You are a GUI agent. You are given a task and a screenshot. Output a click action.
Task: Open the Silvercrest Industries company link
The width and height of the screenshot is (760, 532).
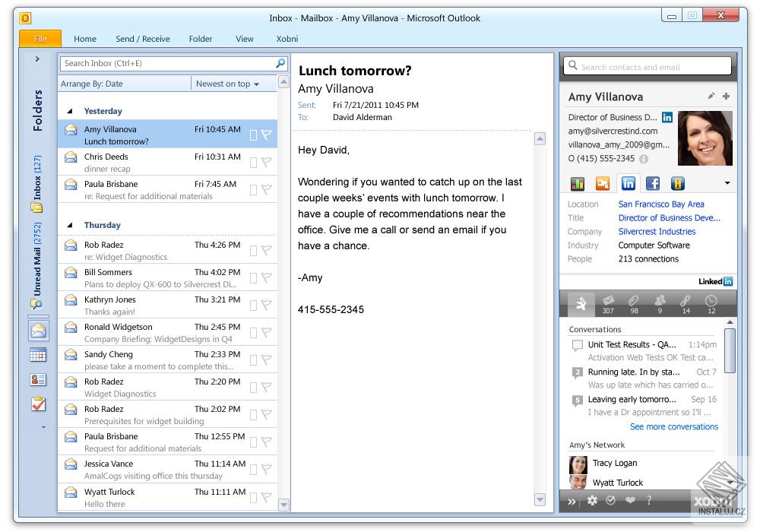657,231
